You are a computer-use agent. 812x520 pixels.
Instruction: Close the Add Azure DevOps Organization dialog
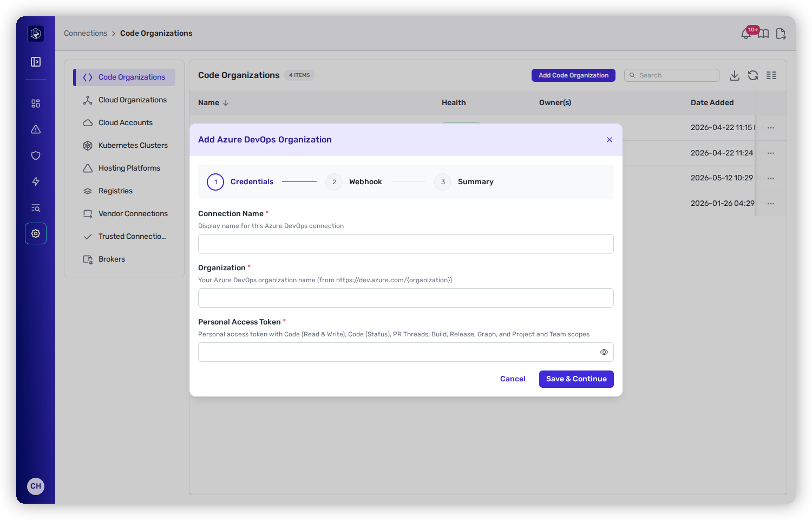pos(610,140)
